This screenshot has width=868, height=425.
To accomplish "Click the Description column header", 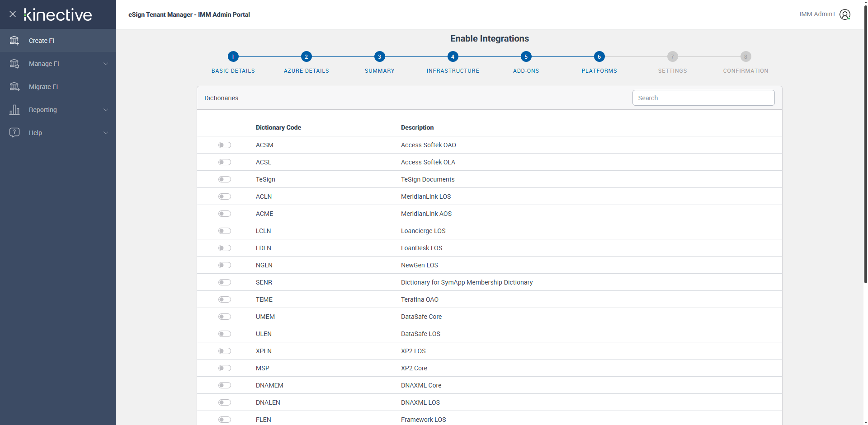I will 417,127.
